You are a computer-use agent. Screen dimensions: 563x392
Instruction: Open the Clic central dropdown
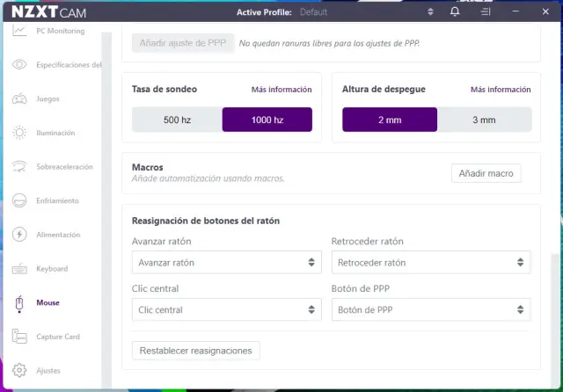click(x=227, y=309)
